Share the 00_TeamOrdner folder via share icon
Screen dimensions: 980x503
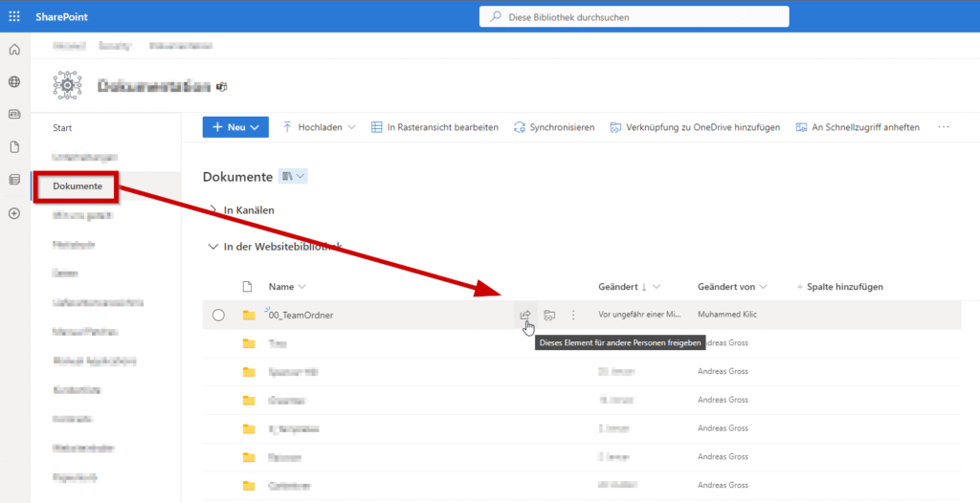[x=524, y=315]
